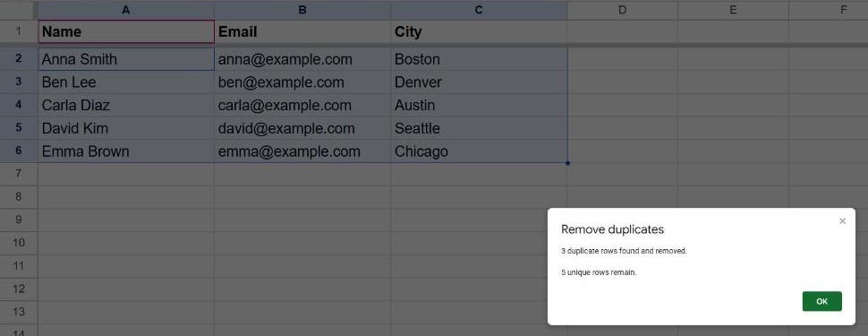Image resolution: width=868 pixels, height=336 pixels.
Task: Select the Anna Smith cell
Action: (x=126, y=59)
